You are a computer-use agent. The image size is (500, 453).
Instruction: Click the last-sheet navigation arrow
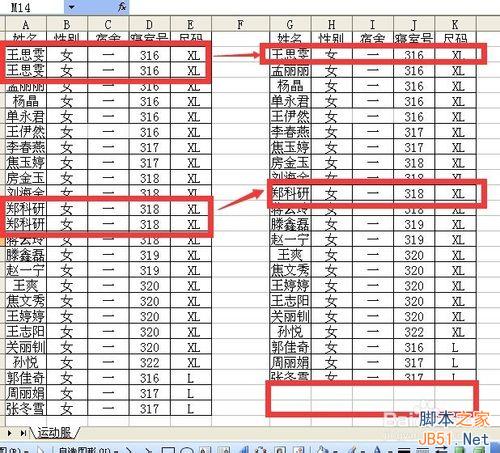pyautogui.click(x=23, y=433)
